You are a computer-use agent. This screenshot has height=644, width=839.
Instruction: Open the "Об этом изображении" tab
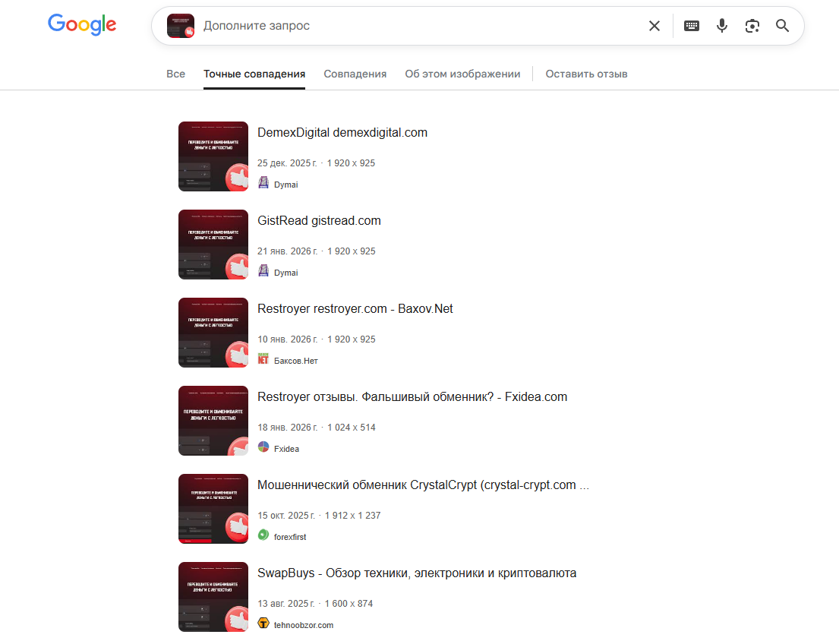[462, 74]
